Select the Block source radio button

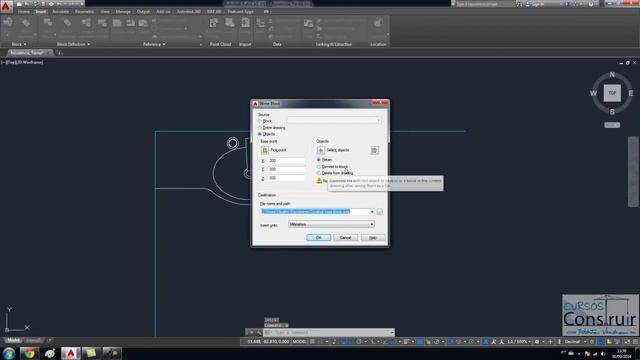click(260, 121)
